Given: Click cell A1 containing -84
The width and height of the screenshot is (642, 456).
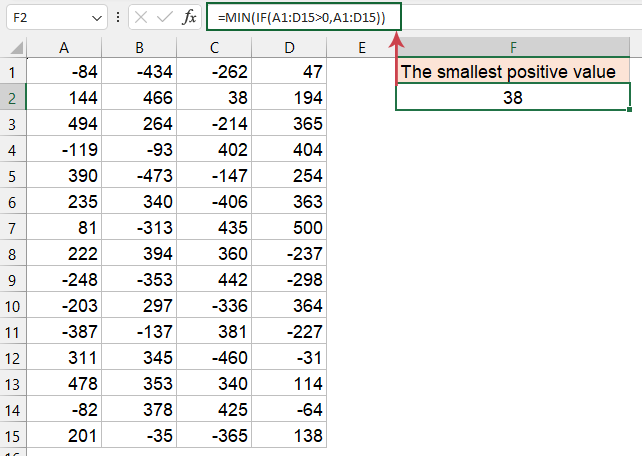Looking at the screenshot, I should pyautogui.click(x=64, y=72).
